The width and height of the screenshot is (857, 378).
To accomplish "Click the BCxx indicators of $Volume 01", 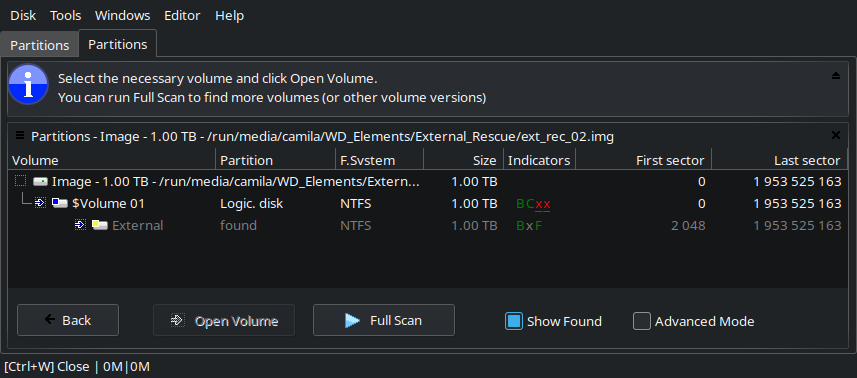I will [533, 204].
